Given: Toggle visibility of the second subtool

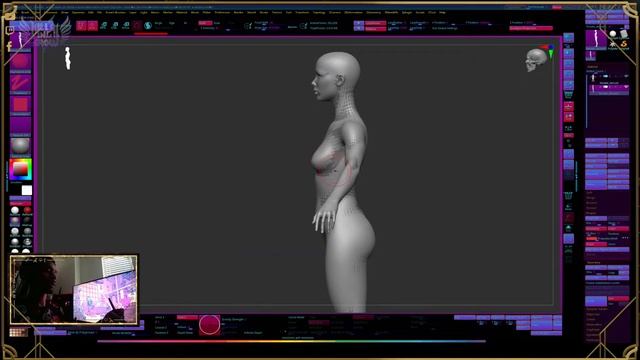Looking at the screenshot, I should [626, 87].
